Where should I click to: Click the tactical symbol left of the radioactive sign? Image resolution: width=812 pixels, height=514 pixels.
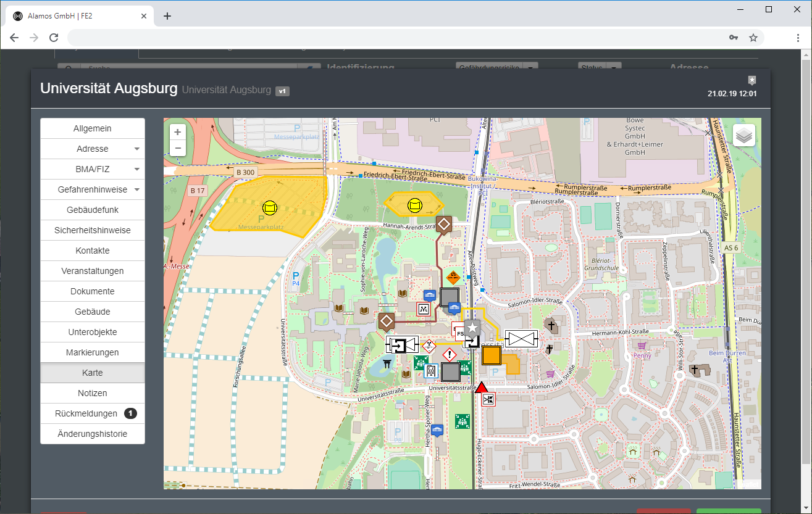coord(403,344)
